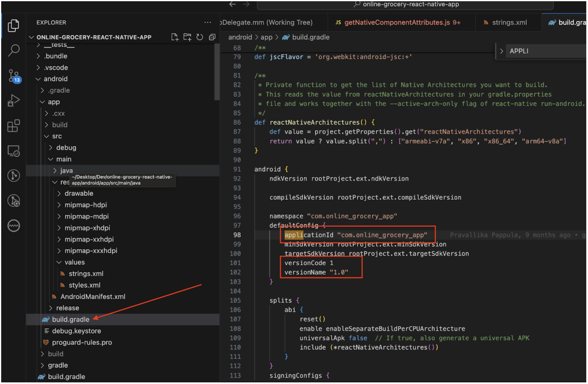Open the Explorer more actions ellipsis
588x384 pixels.
208,22
